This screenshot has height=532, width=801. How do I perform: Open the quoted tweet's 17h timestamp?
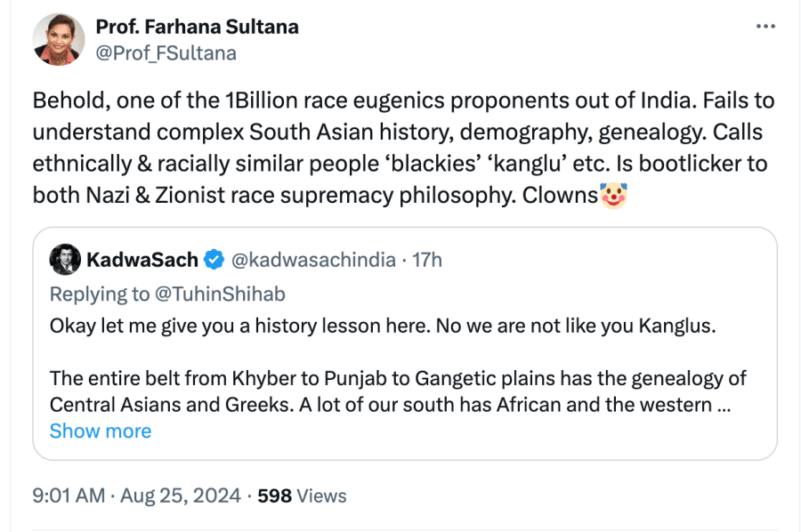(x=427, y=260)
